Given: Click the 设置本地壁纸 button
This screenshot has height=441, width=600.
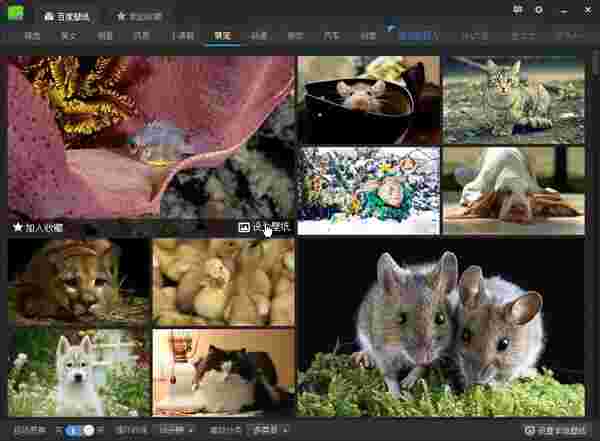Looking at the screenshot, I should 558,430.
